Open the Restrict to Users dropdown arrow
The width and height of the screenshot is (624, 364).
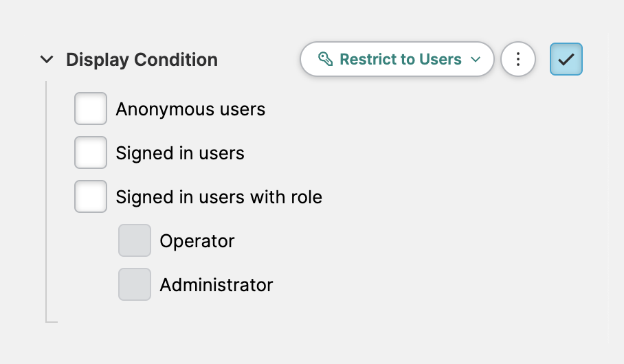coord(476,60)
